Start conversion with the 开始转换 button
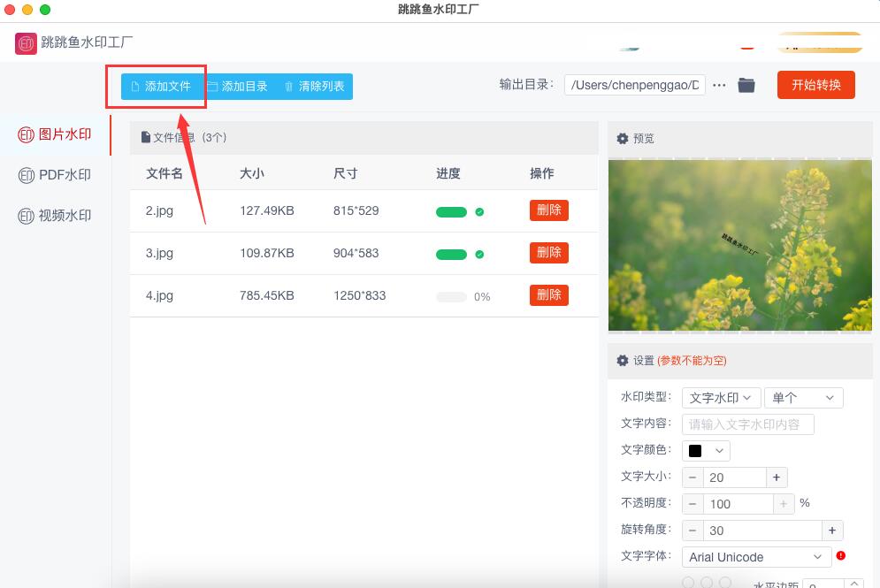This screenshot has height=588, width=880. 816,85
